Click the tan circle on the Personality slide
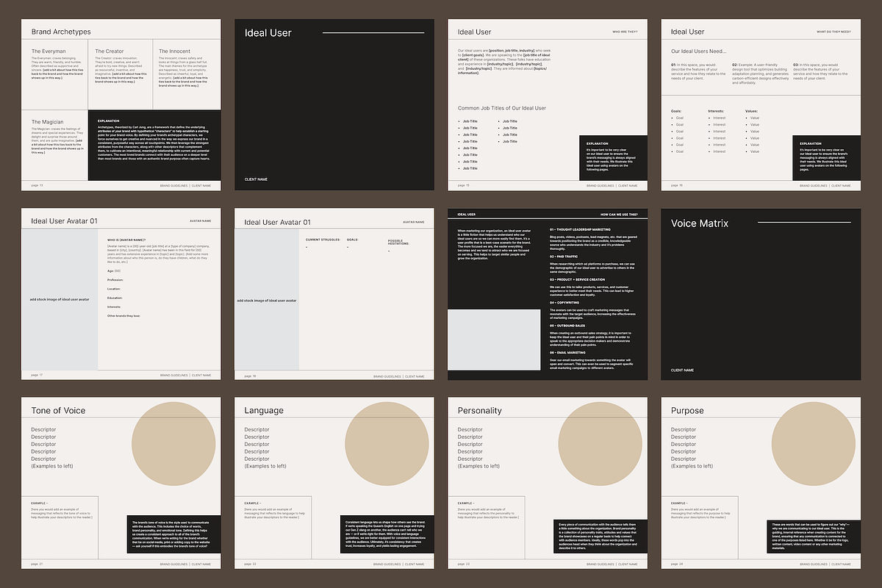This screenshot has width=882, height=588. point(599,439)
